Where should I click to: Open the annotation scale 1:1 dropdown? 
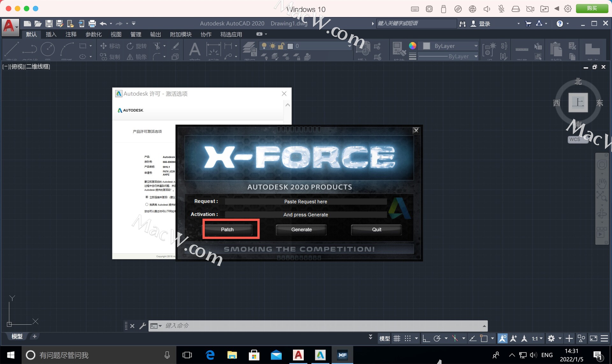click(537, 339)
